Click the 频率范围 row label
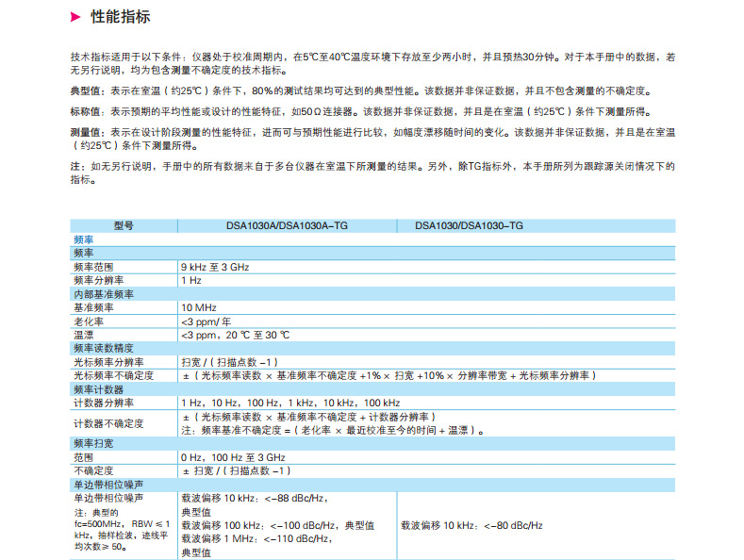 93,267
